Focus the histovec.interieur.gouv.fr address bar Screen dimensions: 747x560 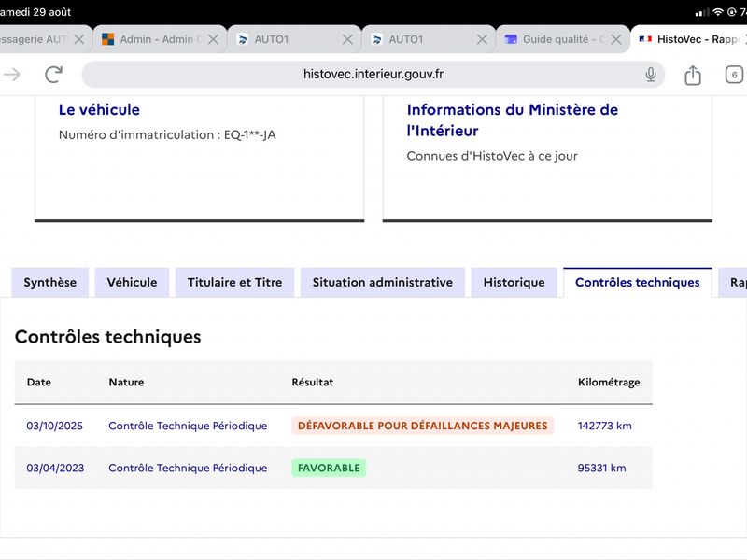(373, 75)
